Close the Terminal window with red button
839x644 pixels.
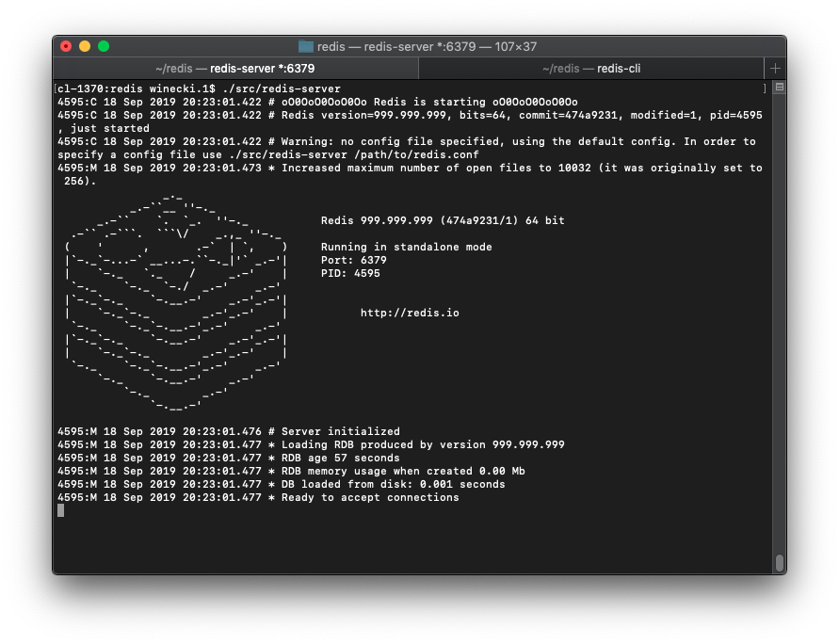point(66,46)
